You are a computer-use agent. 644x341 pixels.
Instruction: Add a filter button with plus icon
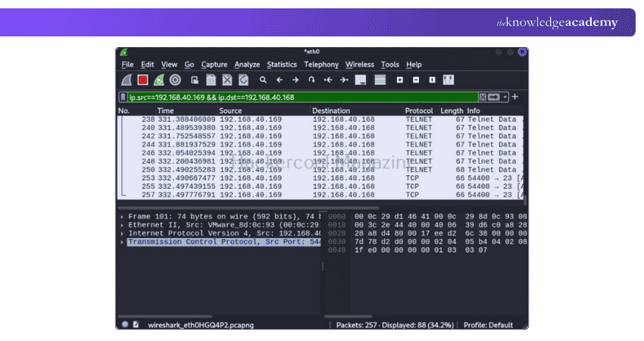[515, 97]
